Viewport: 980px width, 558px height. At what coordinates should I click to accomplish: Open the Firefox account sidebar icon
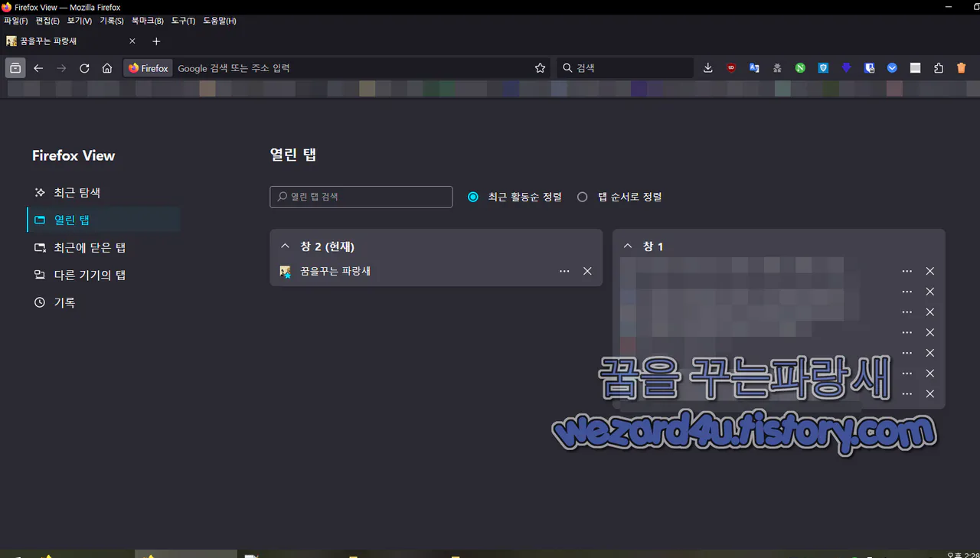click(x=892, y=67)
